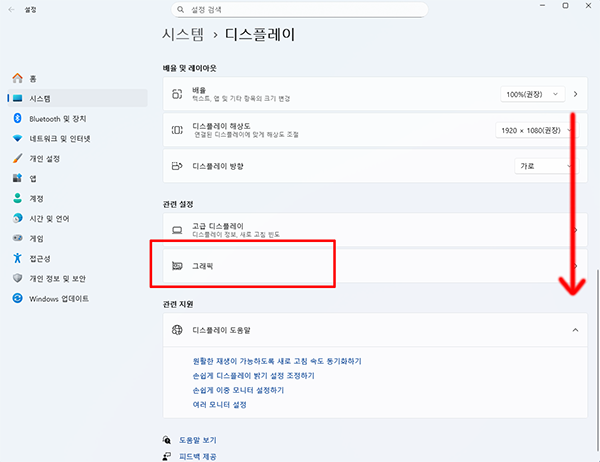Click the 개인 설정 paintbrush icon
This screenshot has height=462, width=600.
17,158
